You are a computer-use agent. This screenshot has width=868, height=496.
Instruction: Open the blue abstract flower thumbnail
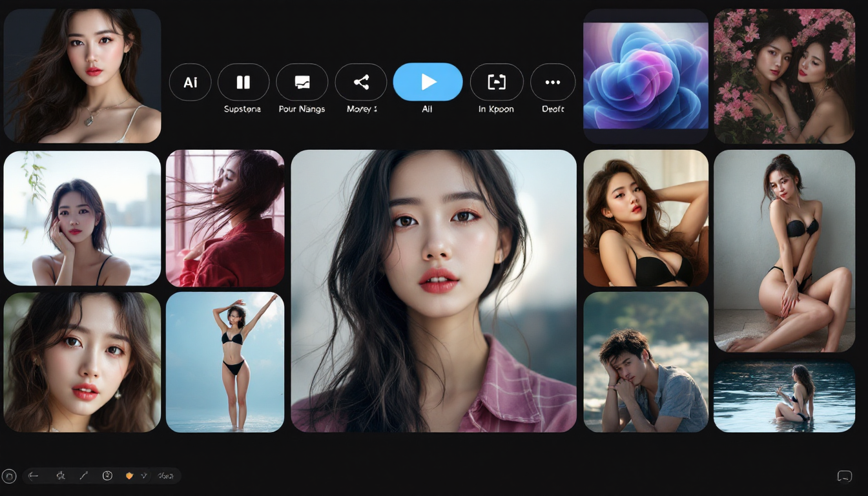click(x=646, y=76)
